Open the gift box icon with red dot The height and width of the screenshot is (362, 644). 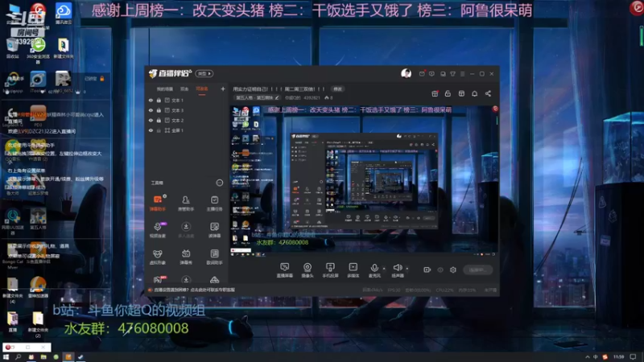(x=435, y=93)
